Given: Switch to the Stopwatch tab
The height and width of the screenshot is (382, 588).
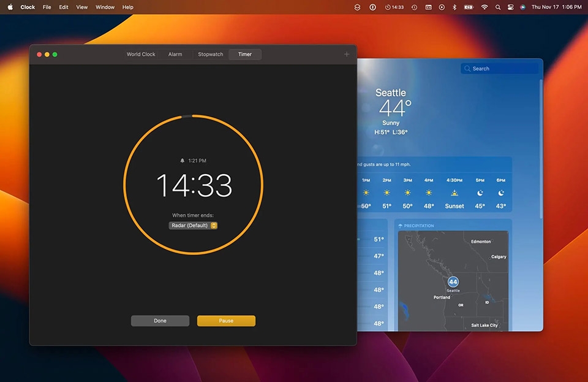Looking at the screenshot, I should pyautogui.click(x=210, y=54).
